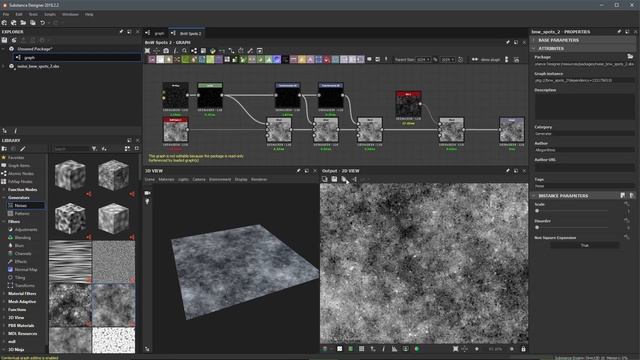640x360 pixels.
Task: Switch to the 'BnW Spots 2' tab
Action: click(186, 33)
